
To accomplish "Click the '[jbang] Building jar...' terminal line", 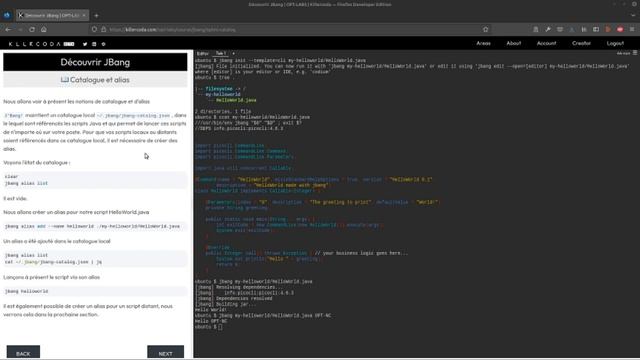I will coord(225,304).
